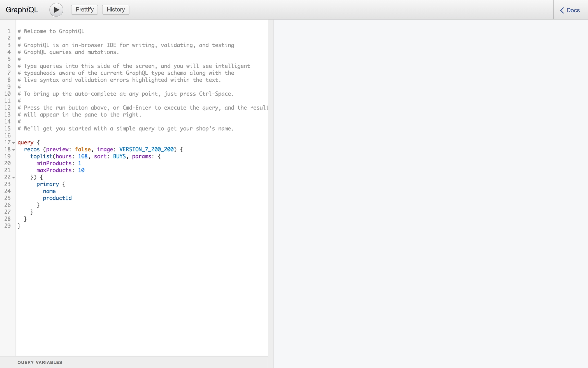This screenshot has width=588, height=368.
Task: Collapse the fold arrow at line 17
Action: pyautogui.click(x=14, y=143)
